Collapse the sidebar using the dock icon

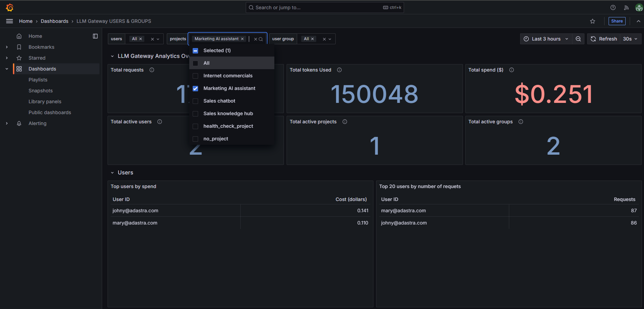point(95,36)
